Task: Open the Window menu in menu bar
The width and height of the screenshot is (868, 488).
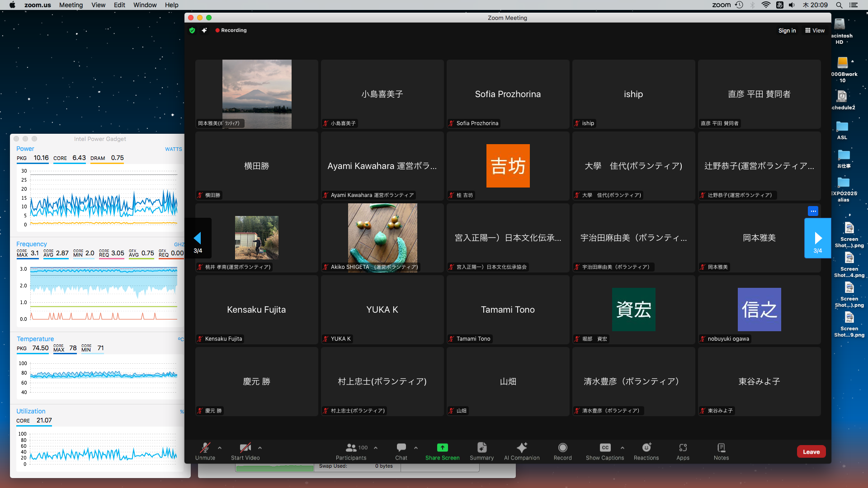Action: (145, 5)
